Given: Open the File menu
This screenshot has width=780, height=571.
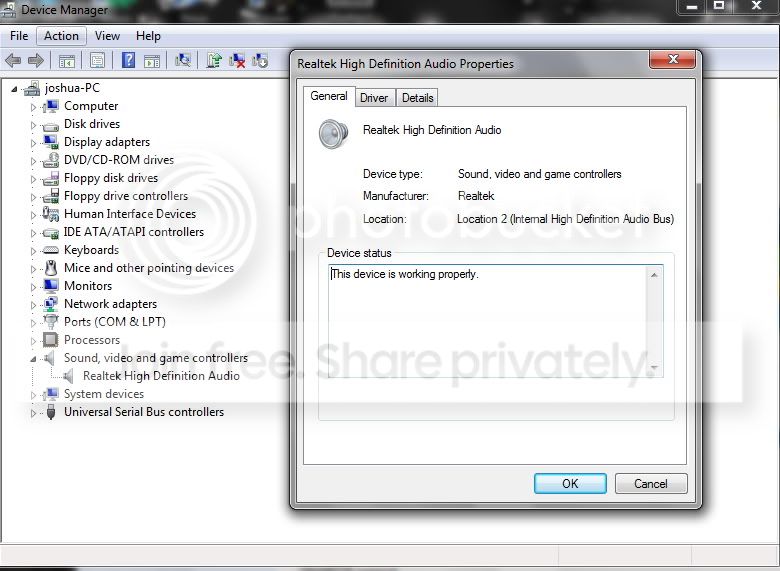Looking at the screenshot, I should pos(19,36).
